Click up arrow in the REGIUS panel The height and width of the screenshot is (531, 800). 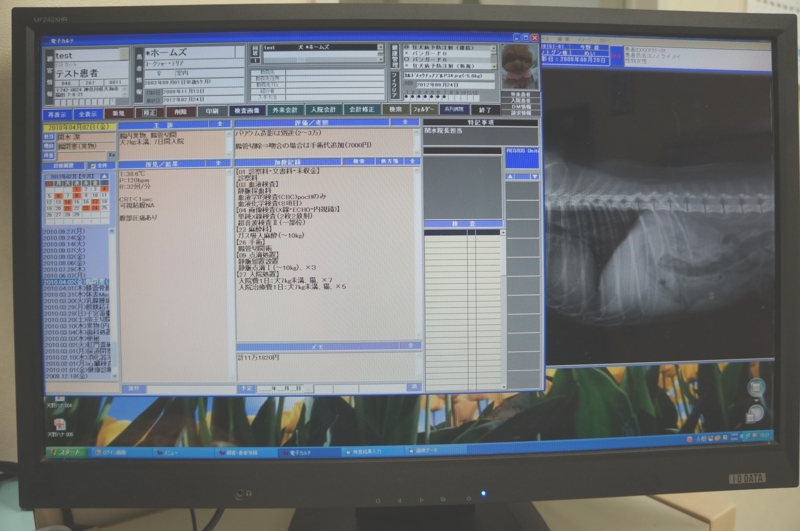pyautogui.click(x=510, y=176)
